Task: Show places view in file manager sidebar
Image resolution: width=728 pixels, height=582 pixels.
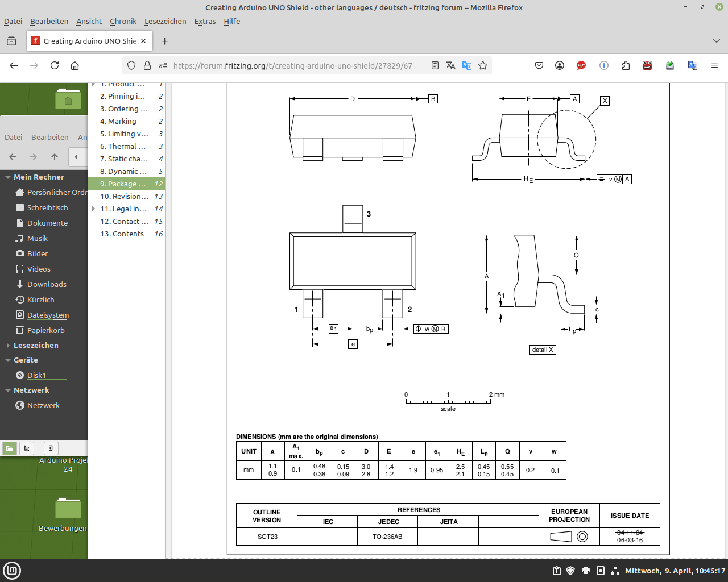Action: 10,448
